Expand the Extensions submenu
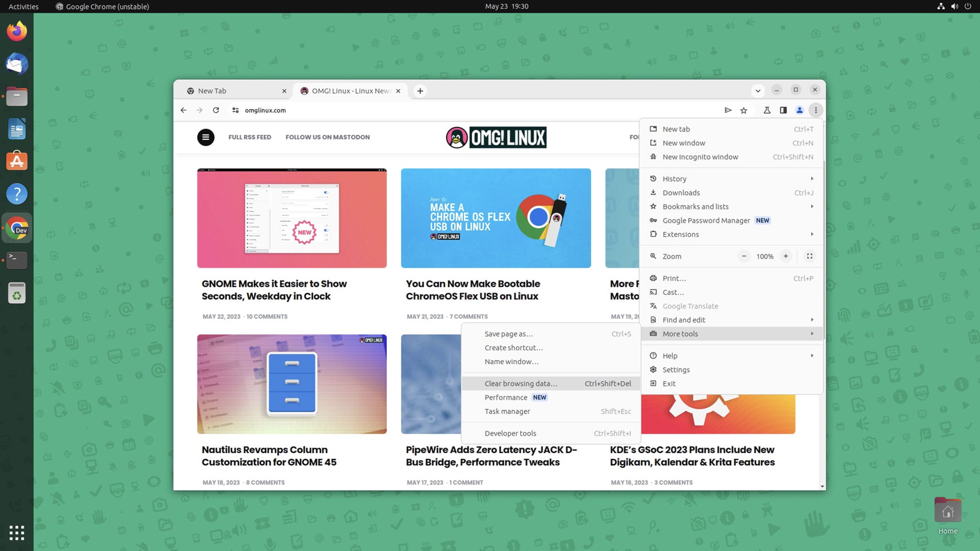Image resolution: width=980 pixels, height=551 pixels. click(x=731, y=234)
